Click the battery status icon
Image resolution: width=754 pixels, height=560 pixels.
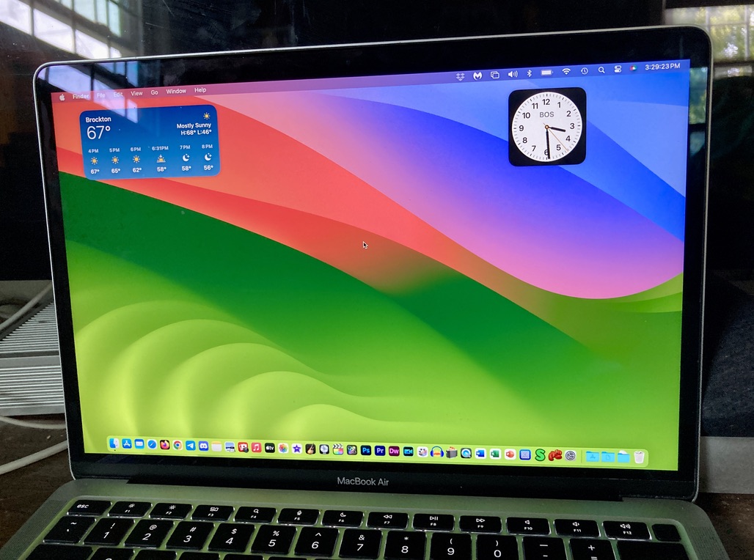click(546, 73)
